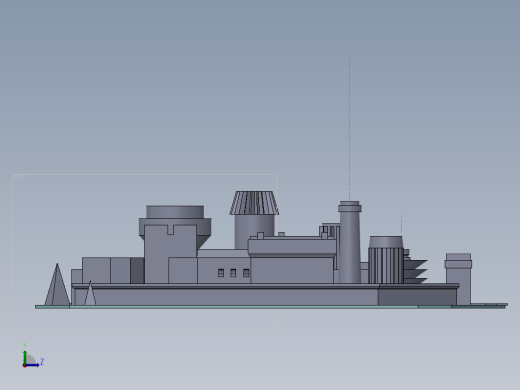The width and height of the screenshot is (520, 390).
Task: Select the large cone spire at the model's left
Action: [57, 284]
